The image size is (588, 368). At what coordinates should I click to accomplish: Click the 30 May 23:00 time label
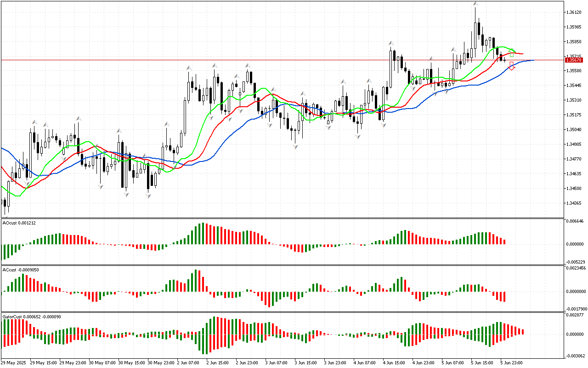[x=160, y=363]
